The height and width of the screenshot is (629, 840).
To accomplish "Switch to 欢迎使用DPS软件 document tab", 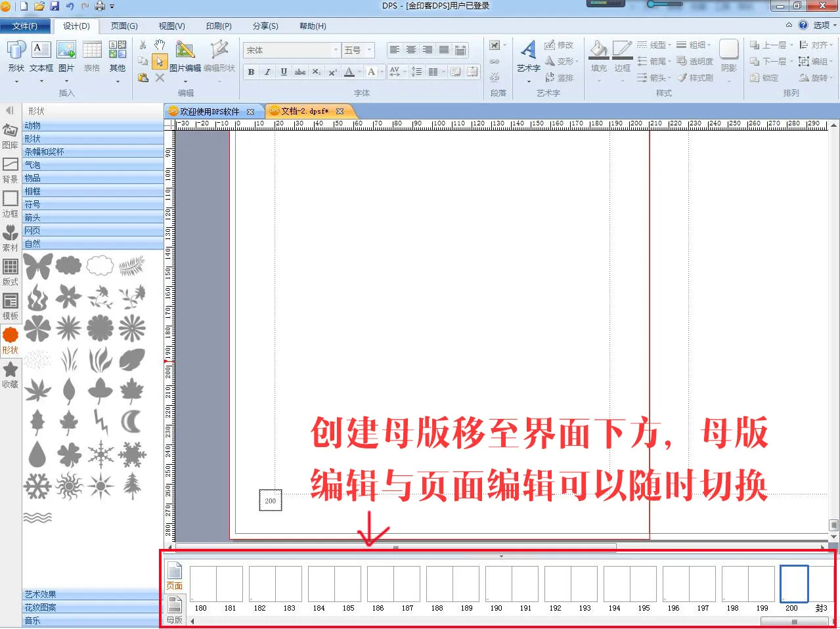I will pyautogui.click(x=210, y=112).
